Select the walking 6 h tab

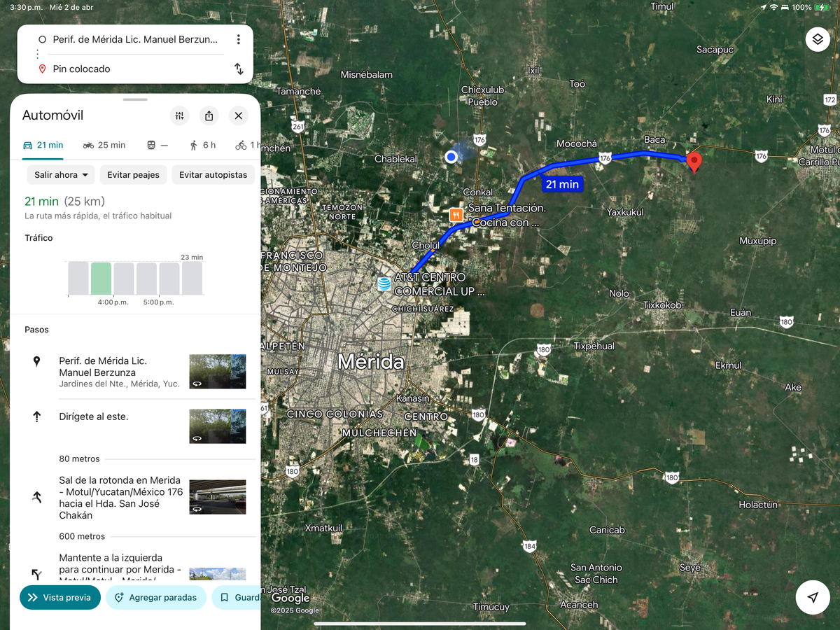coord(202,145)
